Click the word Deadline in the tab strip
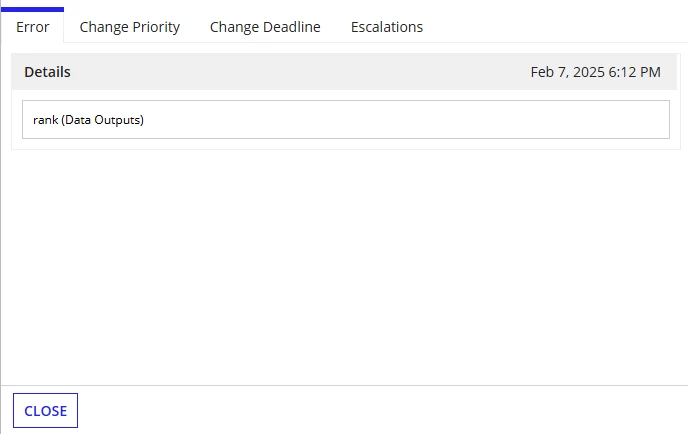This screenshot has width=688, height=434. point(292,27)
